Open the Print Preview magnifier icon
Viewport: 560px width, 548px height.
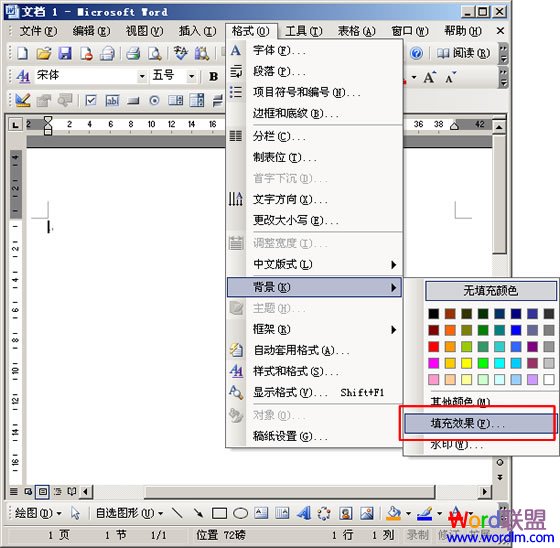coord(155,54)
